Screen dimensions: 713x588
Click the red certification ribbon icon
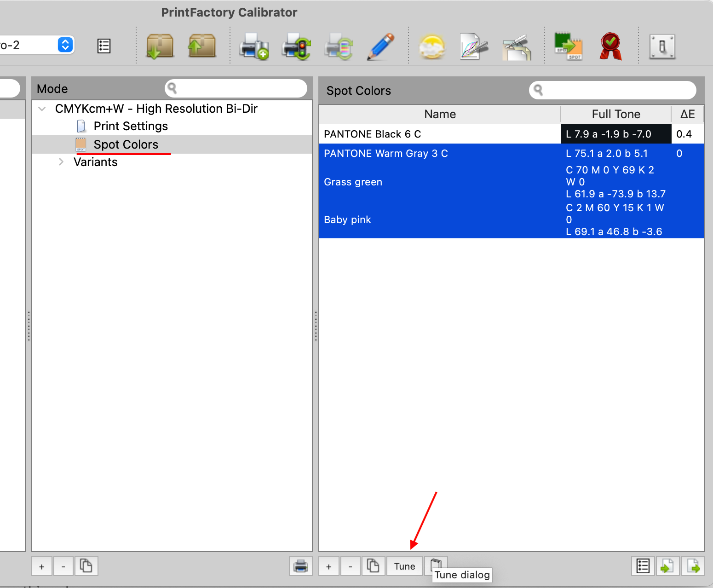coord(611,46)
